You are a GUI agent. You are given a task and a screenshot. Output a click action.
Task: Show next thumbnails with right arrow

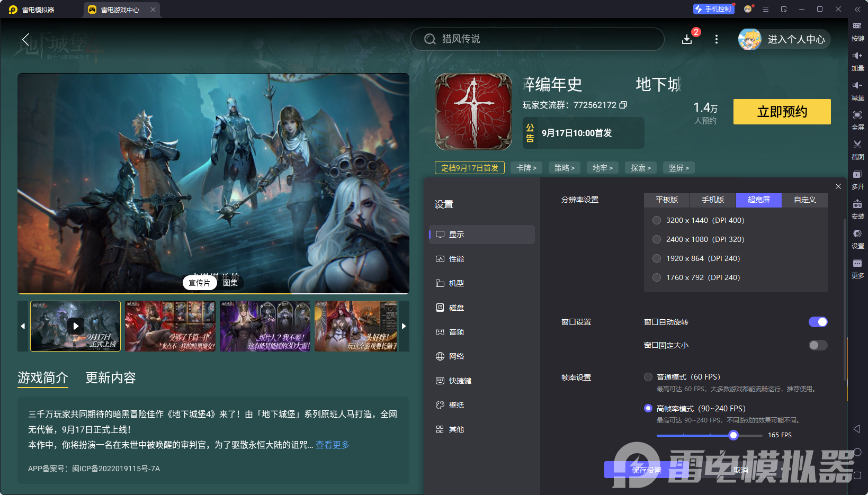[x=404, y=326]
